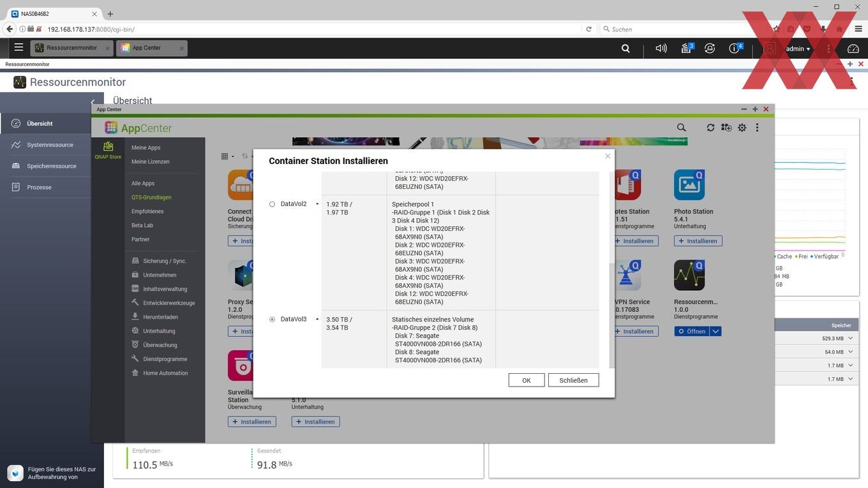Expand the DataVol3 details arrow
The width and height of the screenshot is (868, 488).
(317, 319)
